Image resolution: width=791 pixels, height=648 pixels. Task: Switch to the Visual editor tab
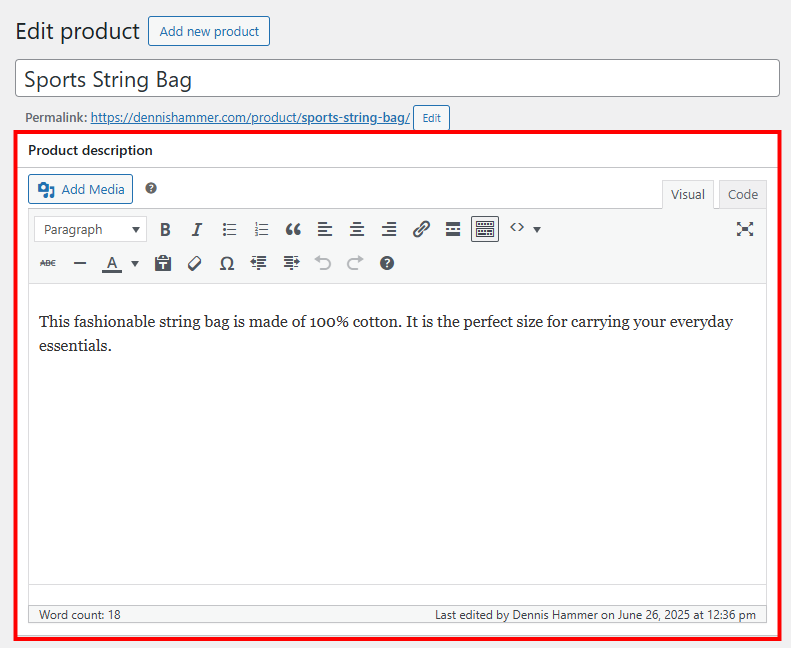pos(687,195)
